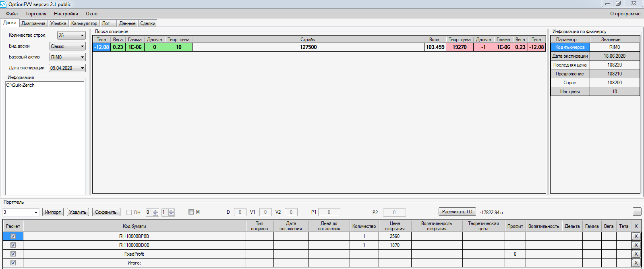Expand the Вид доски Classic dropdown

tap(82, 46)
